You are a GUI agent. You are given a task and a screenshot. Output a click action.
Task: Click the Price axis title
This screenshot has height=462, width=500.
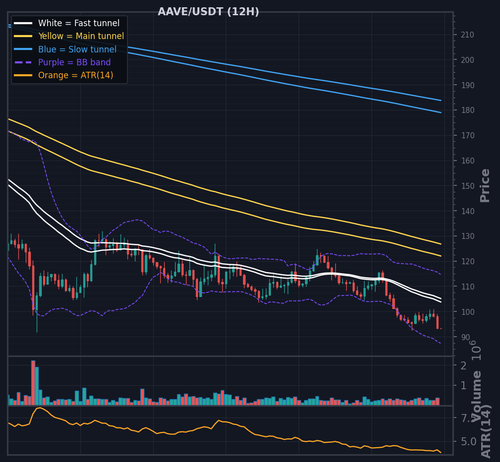[x=485, y=186]
